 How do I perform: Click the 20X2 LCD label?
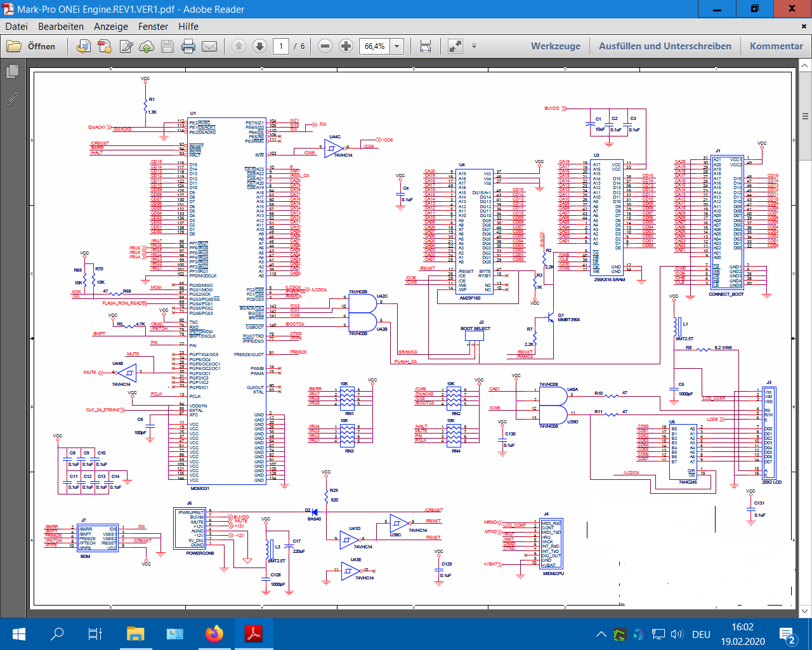pyautogui.click(x=772, y=482)
